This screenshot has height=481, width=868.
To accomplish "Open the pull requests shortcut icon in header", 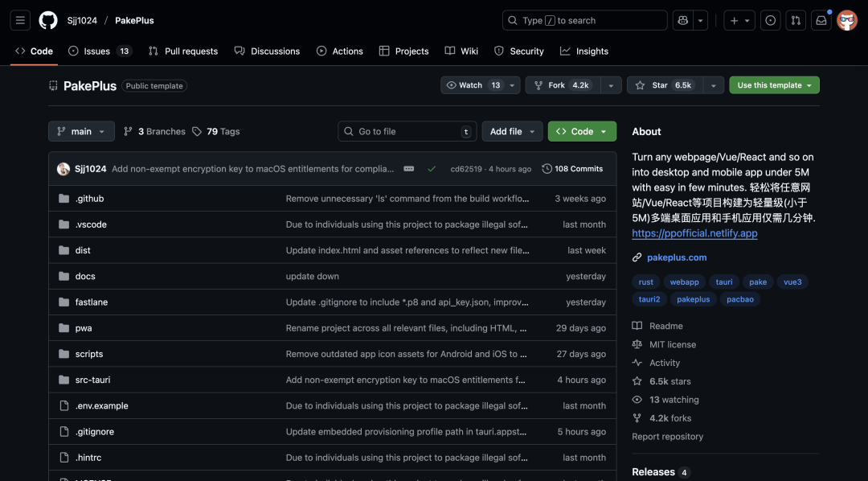I will pyautogui.click(x=796, y=20).
